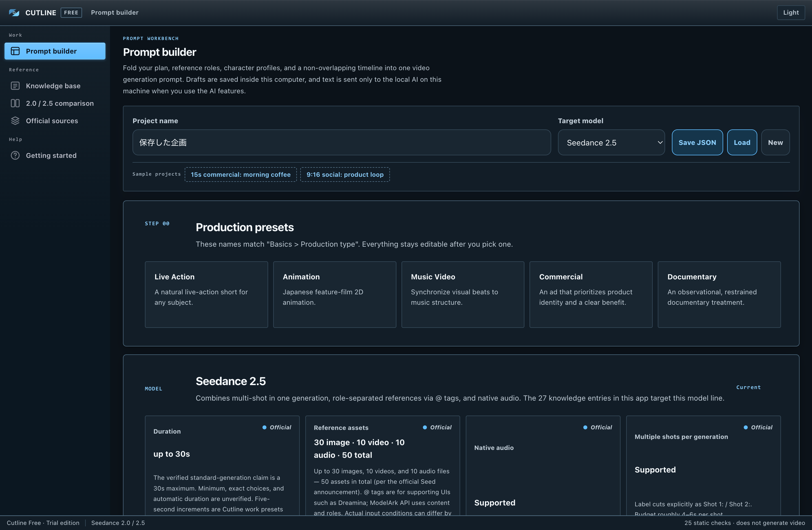The height and width of the screenshot is (530, 812).
Task: Go to 2.0 / 2.5 comparison
Action: point(55,103)
